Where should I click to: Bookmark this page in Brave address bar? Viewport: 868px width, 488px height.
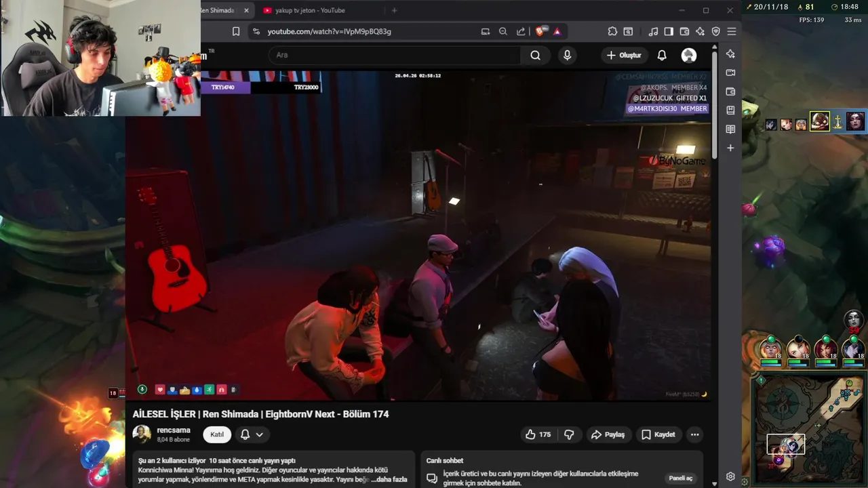236,31
